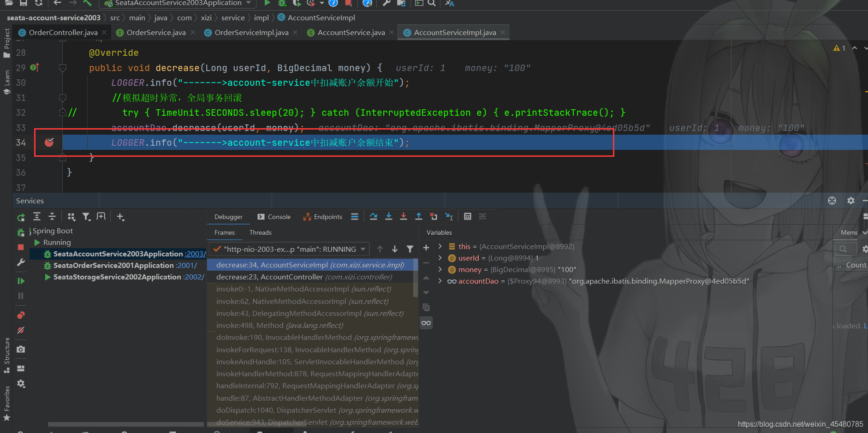Expand the money variable node
Viewport: 868px width, 433px height.
440,269
